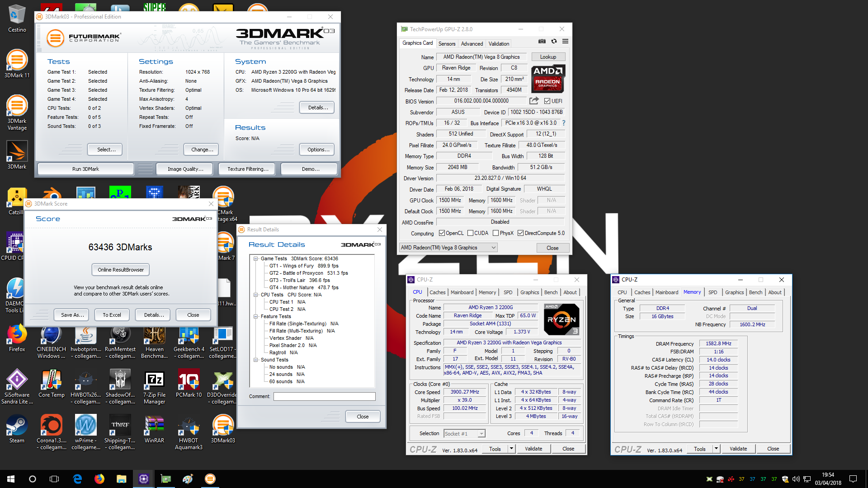Screen dimensions: 868x488
Task: Switch to the Sensors tab in GPU-Z
Action: tap(447, 44)
